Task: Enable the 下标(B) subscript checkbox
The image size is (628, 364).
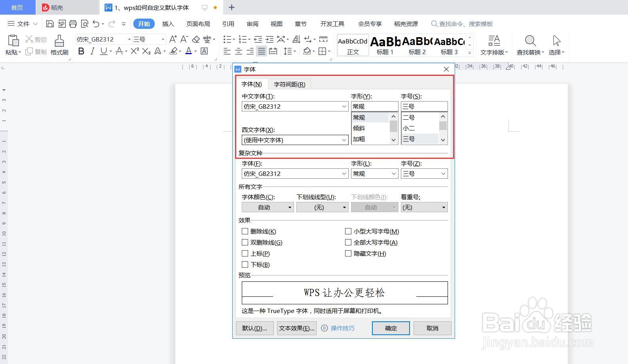Action: coord(245,264)
